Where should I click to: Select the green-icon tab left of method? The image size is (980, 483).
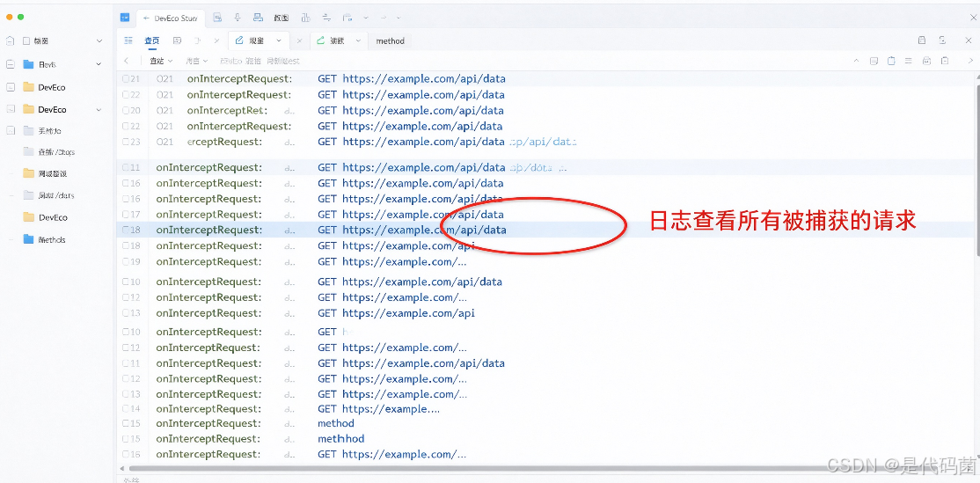tap(339, 40)
